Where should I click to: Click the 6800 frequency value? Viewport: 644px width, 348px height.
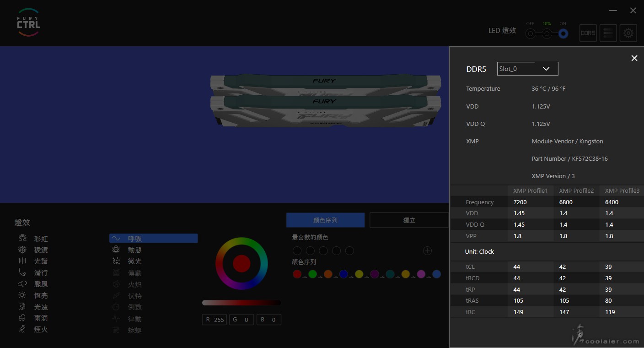[566, 202]
